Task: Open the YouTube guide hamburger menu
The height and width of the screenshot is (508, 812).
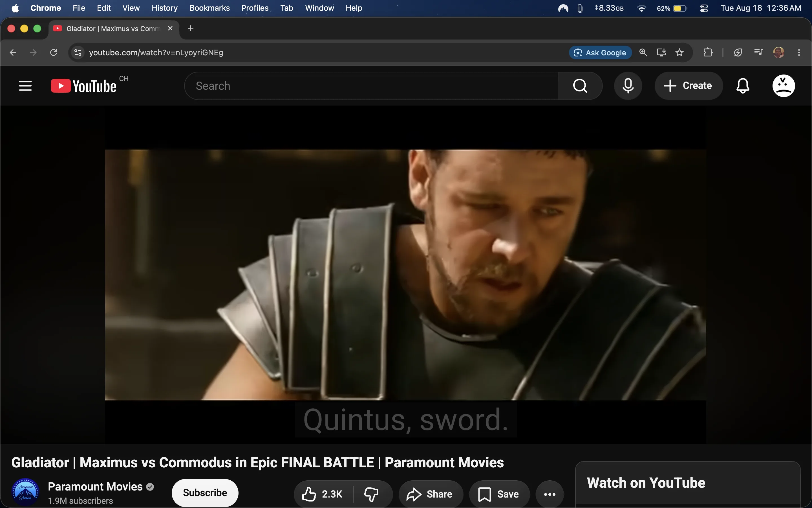Action: [25, 86]
